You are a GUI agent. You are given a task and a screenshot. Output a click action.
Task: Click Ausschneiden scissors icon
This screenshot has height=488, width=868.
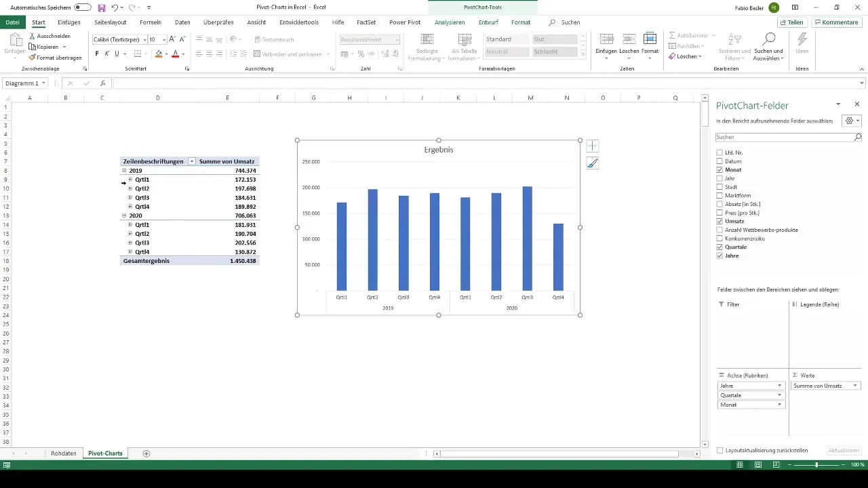32,36
